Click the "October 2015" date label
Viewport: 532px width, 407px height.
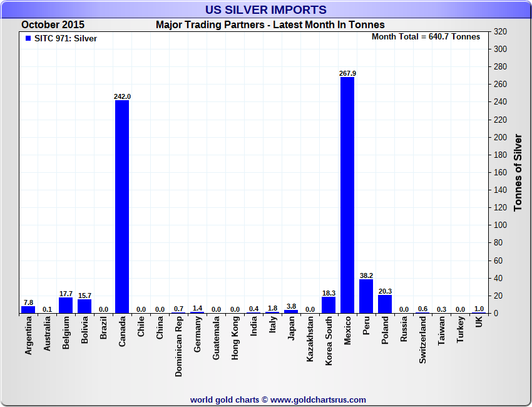(x=53, y=24)
